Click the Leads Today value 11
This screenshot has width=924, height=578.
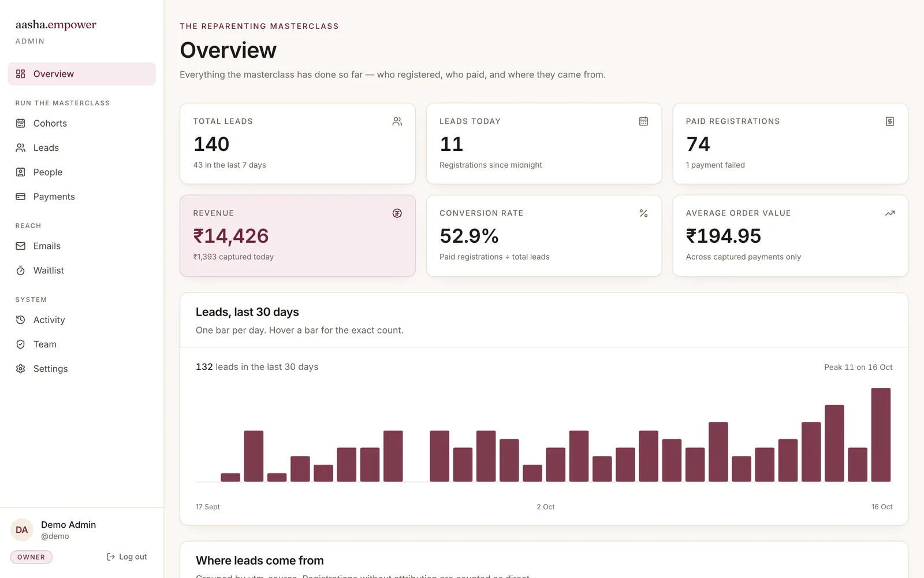[x=452, y=144]
